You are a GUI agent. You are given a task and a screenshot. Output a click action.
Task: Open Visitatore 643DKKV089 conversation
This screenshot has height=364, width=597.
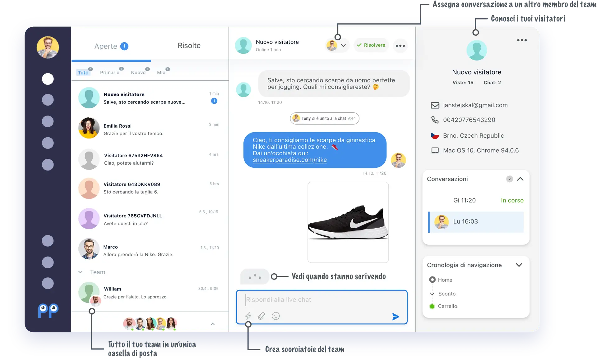click(x=150, y=188)
